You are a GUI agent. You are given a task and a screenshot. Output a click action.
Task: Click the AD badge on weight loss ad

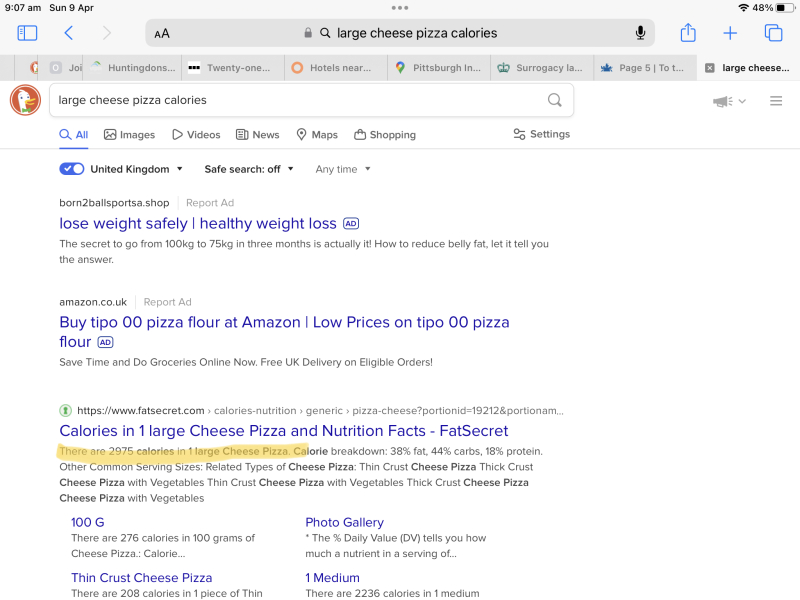pos(351,223)
